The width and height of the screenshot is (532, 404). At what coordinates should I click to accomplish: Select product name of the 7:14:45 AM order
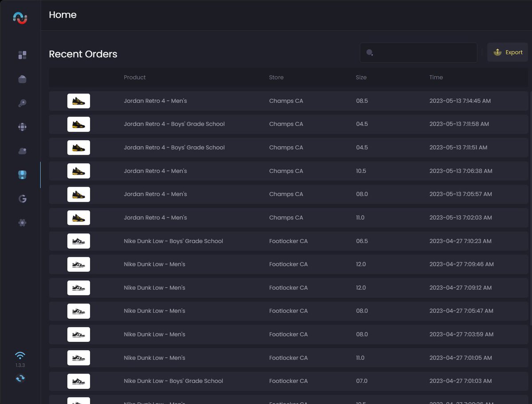(x=155, y=101)
